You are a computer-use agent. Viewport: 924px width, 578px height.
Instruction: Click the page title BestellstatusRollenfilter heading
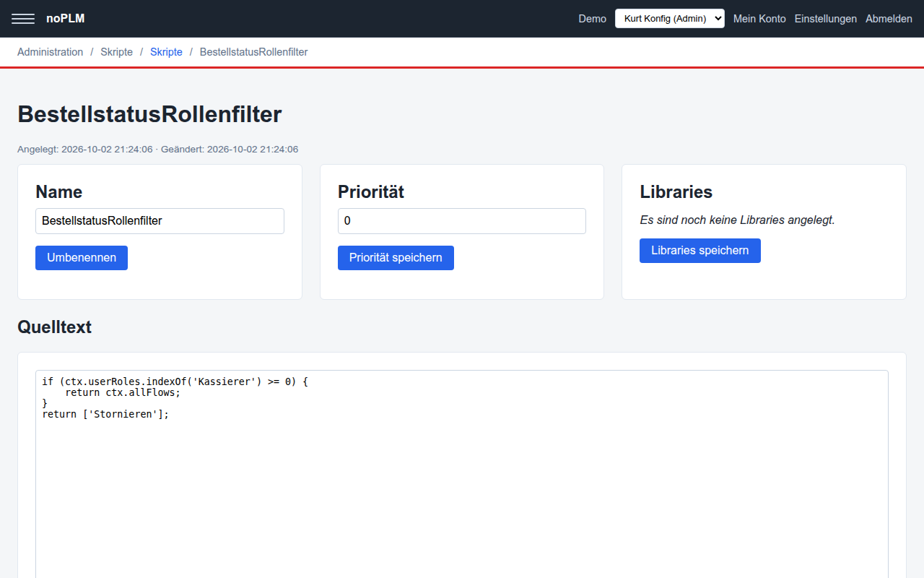pyautogui.click(x=149, y=114)
